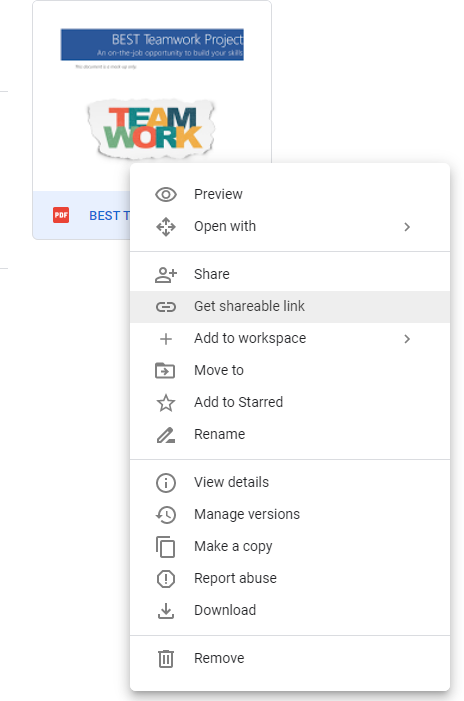
Task: Click the folder arrow Move to icon
Action: (165, 371)
